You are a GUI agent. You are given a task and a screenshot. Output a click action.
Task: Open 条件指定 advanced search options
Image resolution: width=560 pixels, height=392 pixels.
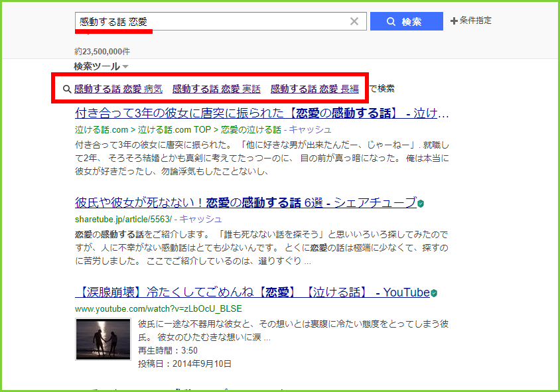pyautogui.click(x=471, y=21)
